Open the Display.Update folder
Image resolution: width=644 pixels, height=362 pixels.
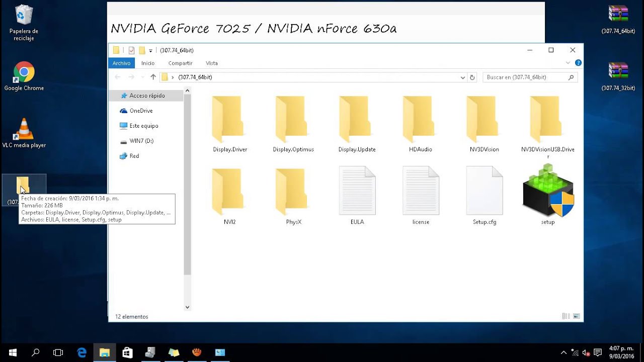(357, 124)
